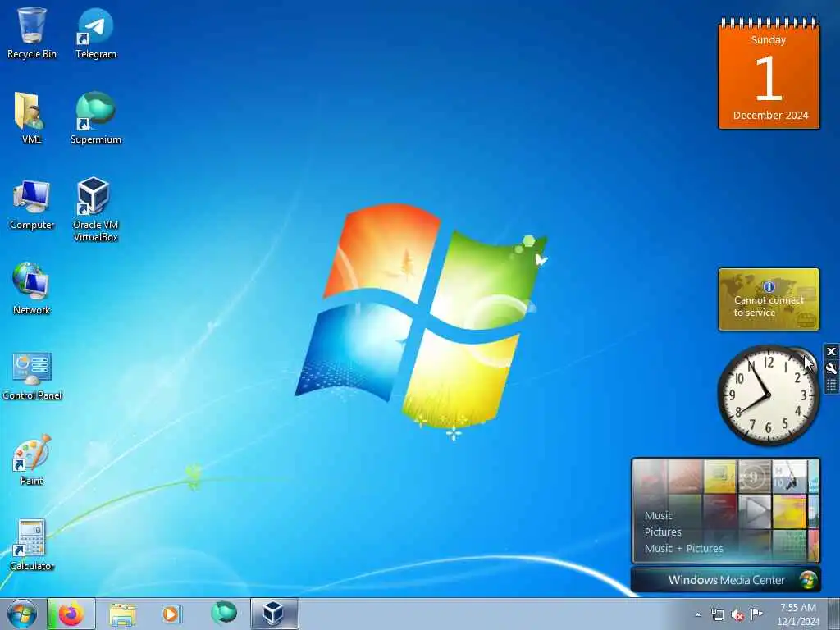Click the Media Center green orb logo
The width and height of the screenshot is (840, 630).
tap(808, 580)
